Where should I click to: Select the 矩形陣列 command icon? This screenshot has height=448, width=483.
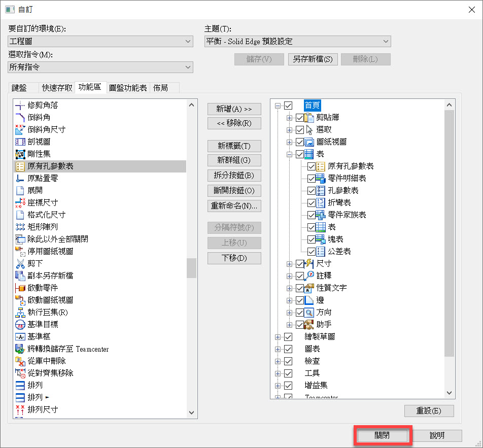(x=20, y=227)
